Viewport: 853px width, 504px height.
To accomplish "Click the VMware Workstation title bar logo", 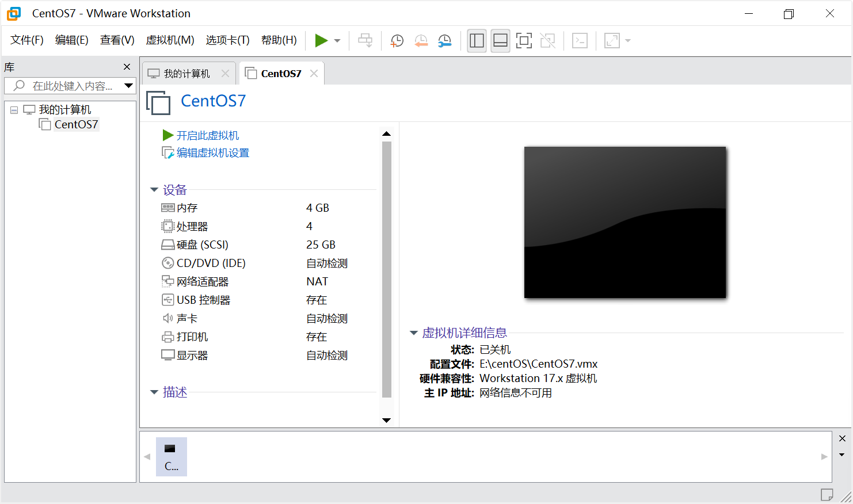I will [x=14, y=13].
